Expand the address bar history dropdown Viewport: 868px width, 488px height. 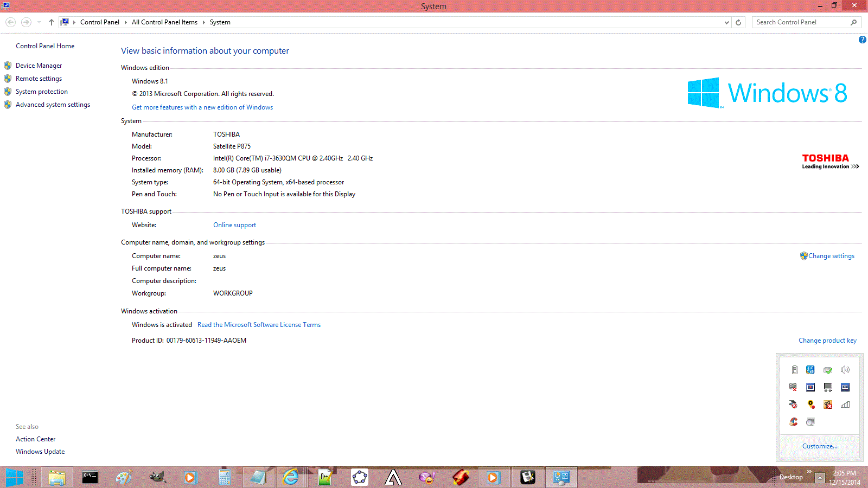pyautogui.click(x=726, y=22)
